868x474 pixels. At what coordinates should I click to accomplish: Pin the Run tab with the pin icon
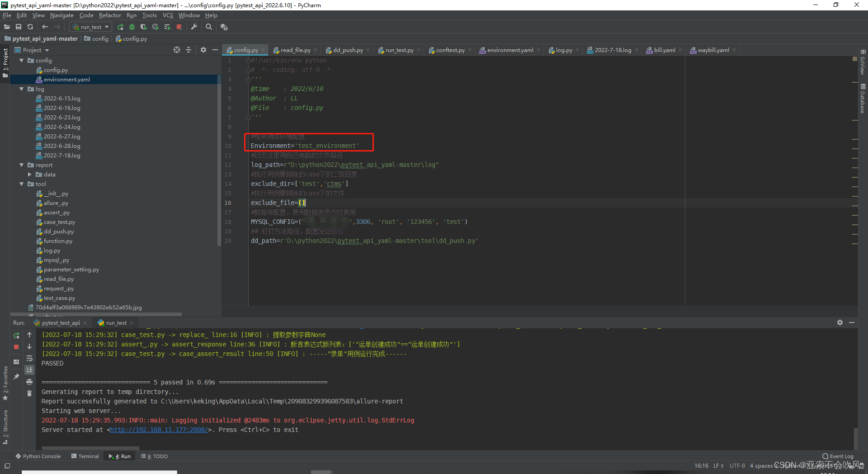point(16,376)
